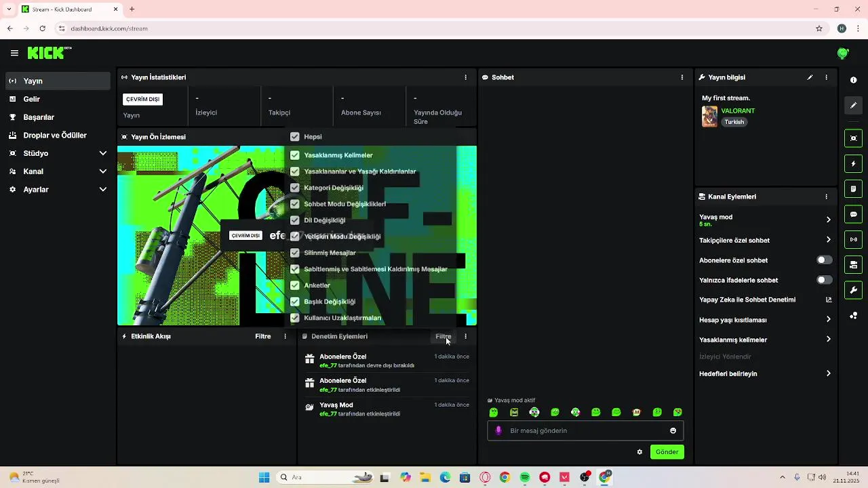
Task: Pick the angry square emote in the chat emote row
Action: (514, 412)
